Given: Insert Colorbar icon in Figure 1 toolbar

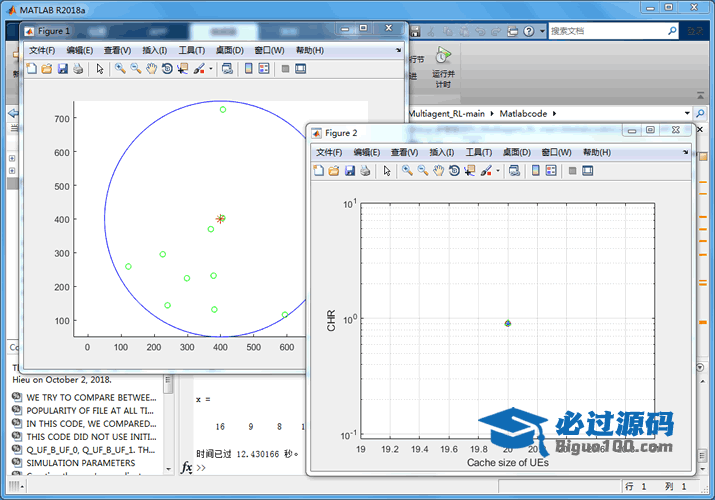Looking at the screenshot, I should click(x=249, y=69).
